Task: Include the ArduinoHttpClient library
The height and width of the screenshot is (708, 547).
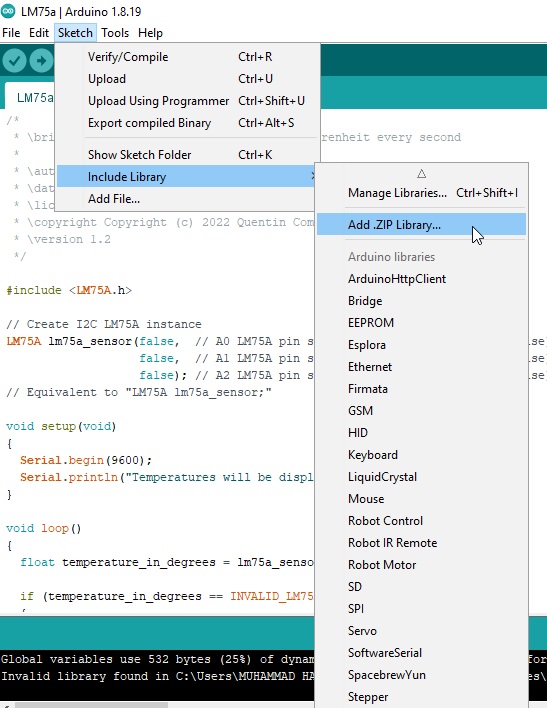Action: (x=421, y=279)
